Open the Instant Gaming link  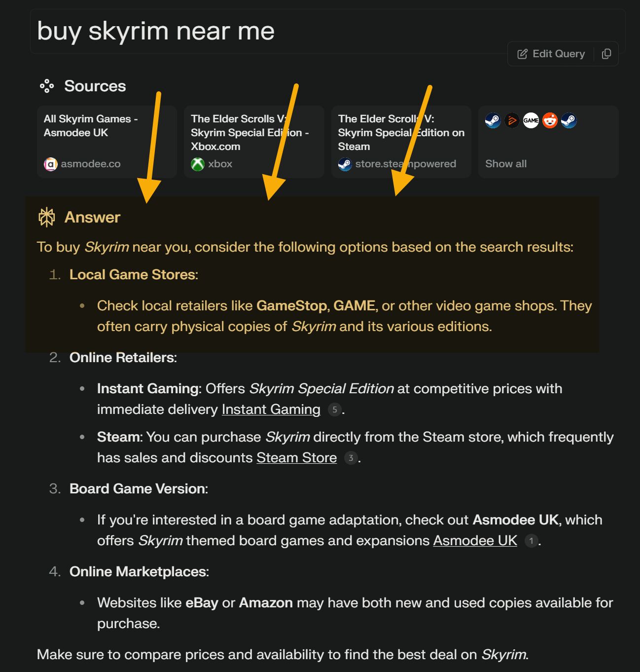point(271,409)
